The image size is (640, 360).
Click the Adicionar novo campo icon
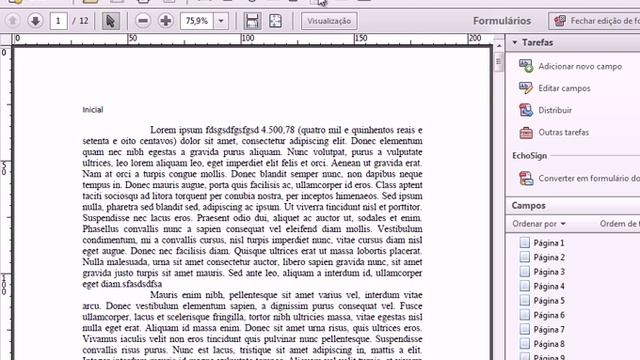pyautogui.click(x=526, y=66)
